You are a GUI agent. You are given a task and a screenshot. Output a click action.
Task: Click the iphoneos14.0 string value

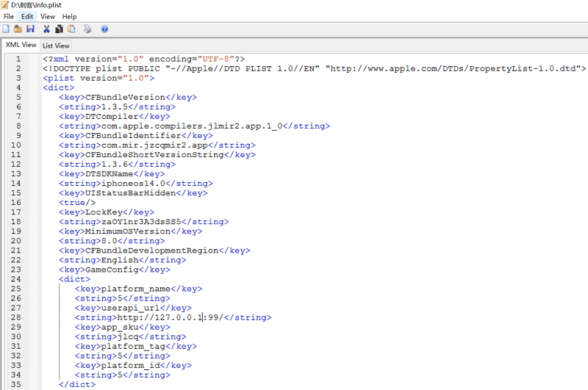click(136, 184)
